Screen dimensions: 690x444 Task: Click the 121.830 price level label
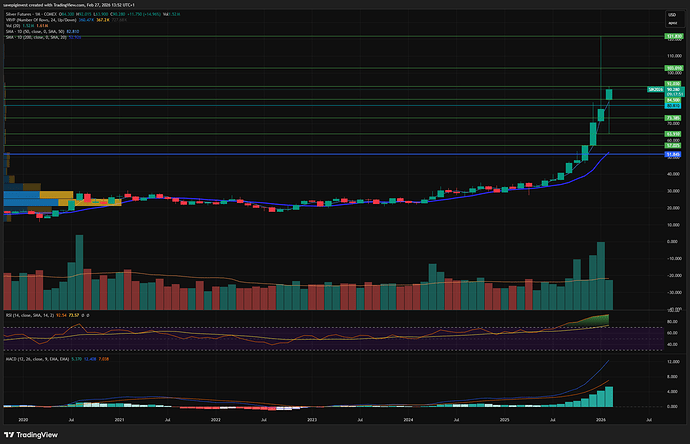674,36
